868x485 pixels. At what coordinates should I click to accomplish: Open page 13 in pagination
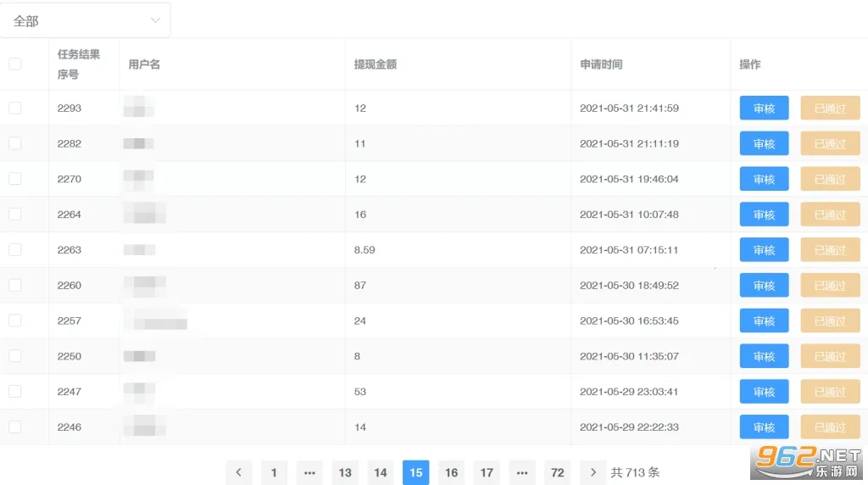click(x=345, y=472)
